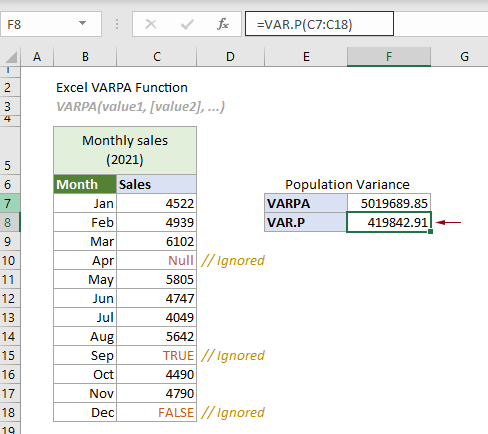Click the FALSE cell in the Dec row

(157, 412)
